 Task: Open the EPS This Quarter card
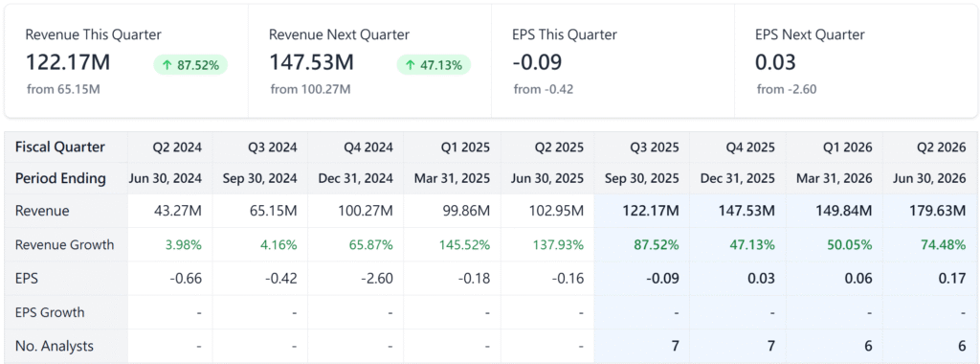click(612, 60)
